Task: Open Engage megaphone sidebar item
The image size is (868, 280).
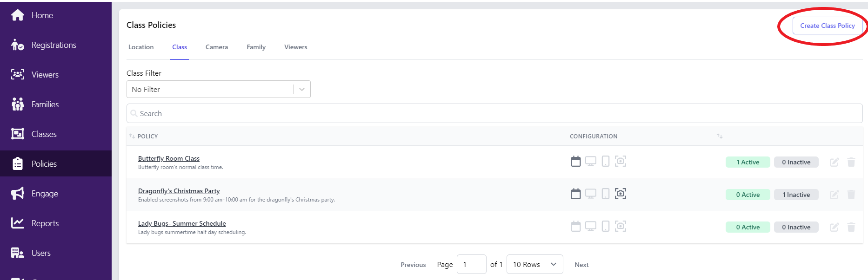Action: (35, 194)
